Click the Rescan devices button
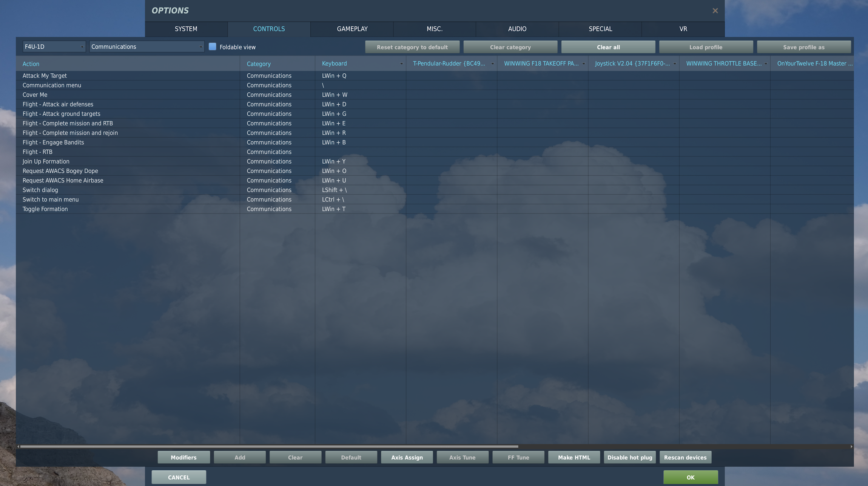 [x=685, y=457]
